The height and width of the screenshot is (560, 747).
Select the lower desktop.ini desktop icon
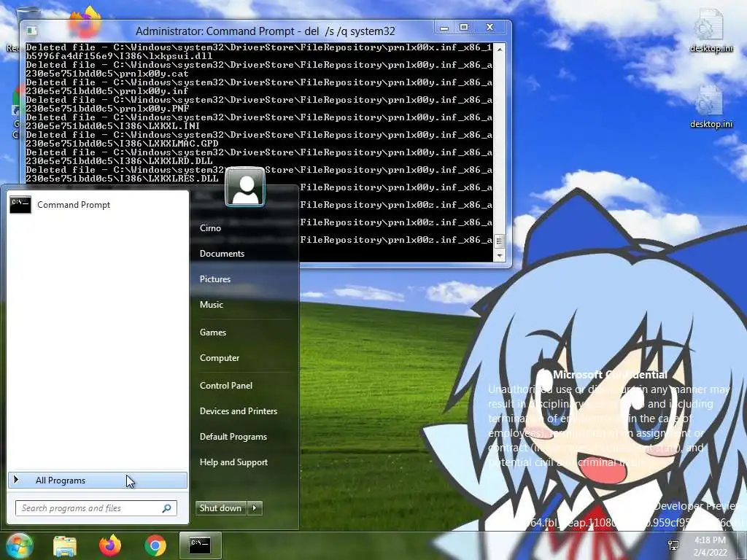[x=711, y=107]
